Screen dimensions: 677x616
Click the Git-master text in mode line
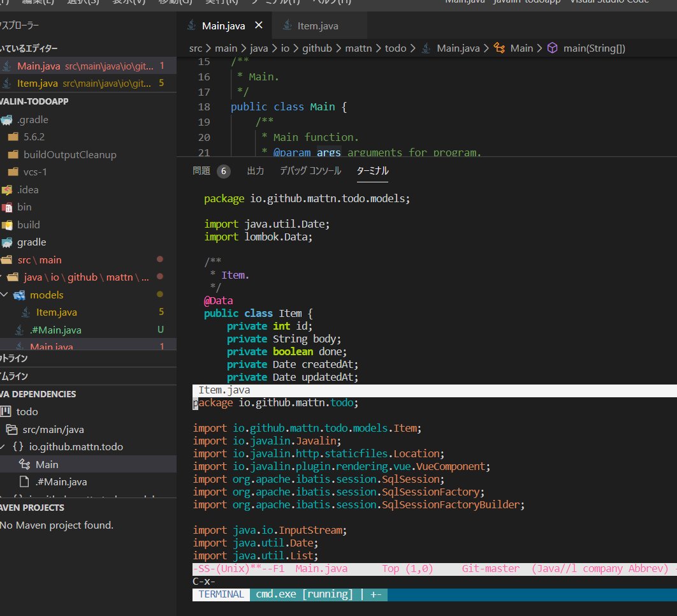[491, 568]
